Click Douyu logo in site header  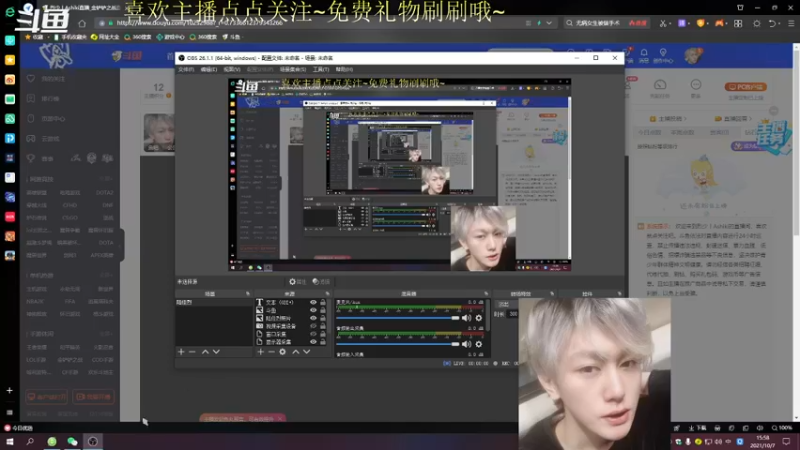pyautogui.click(x=127, y=56)
